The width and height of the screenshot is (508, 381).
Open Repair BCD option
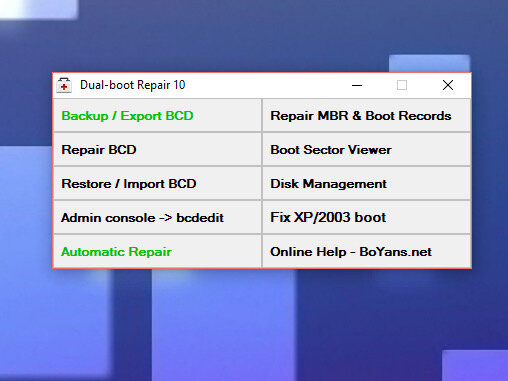pyautogui.click(x=157, y=150)
